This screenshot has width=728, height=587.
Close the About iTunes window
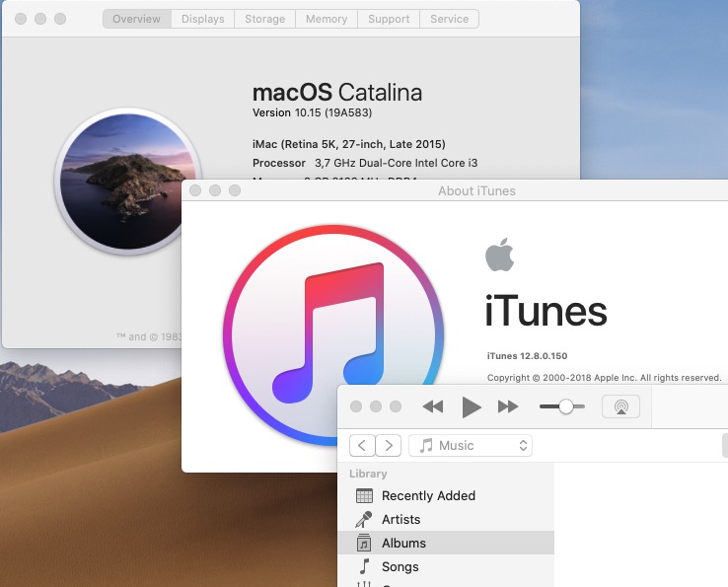[x=195, y=190]
